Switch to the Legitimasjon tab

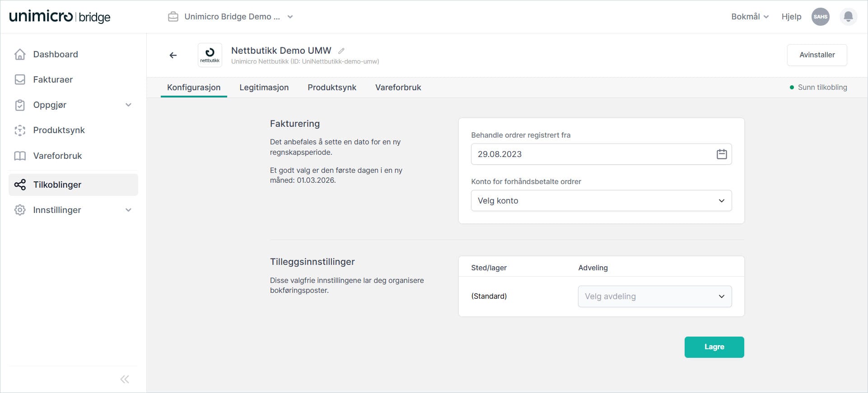click(264, 88)
